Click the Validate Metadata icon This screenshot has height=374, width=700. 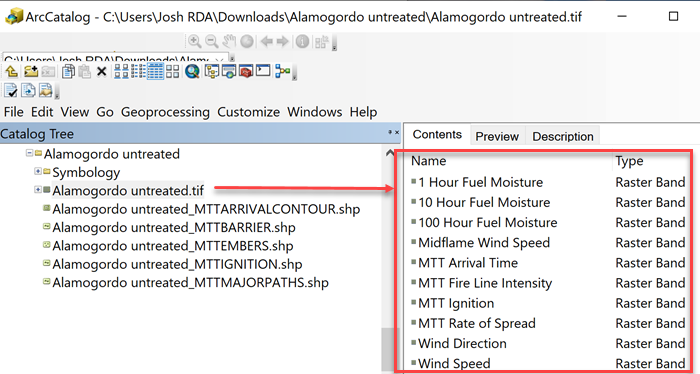click(11, 91)
